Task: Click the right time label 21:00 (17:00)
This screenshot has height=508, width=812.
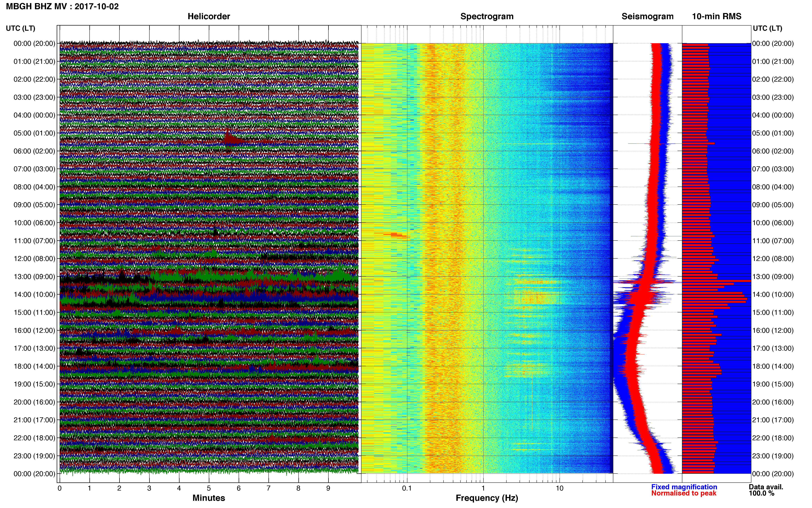Action: pyautogui.click(x=773, y=420)
